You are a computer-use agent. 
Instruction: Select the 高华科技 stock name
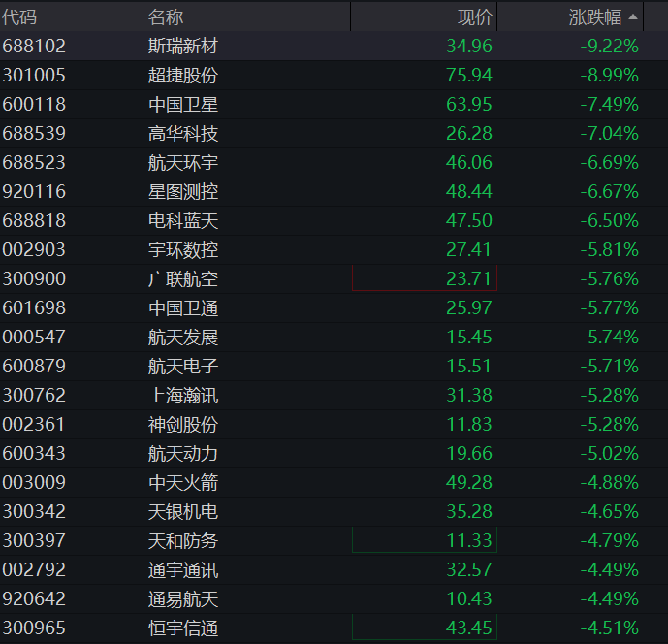(x=183, y=134)
